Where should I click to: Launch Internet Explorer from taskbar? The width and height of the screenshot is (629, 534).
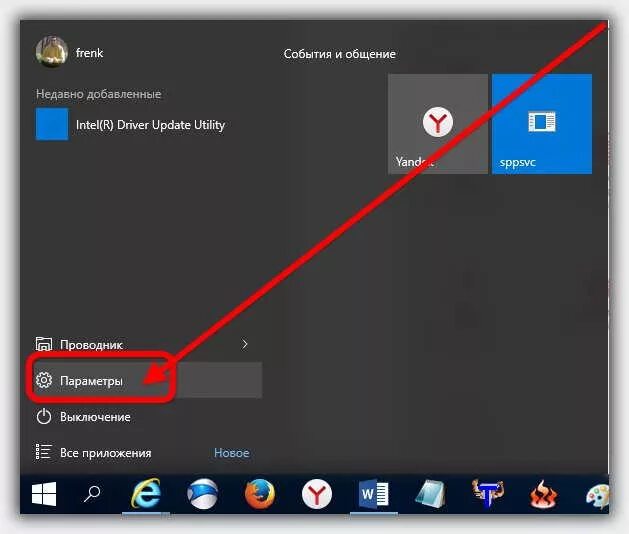point(146,493)
